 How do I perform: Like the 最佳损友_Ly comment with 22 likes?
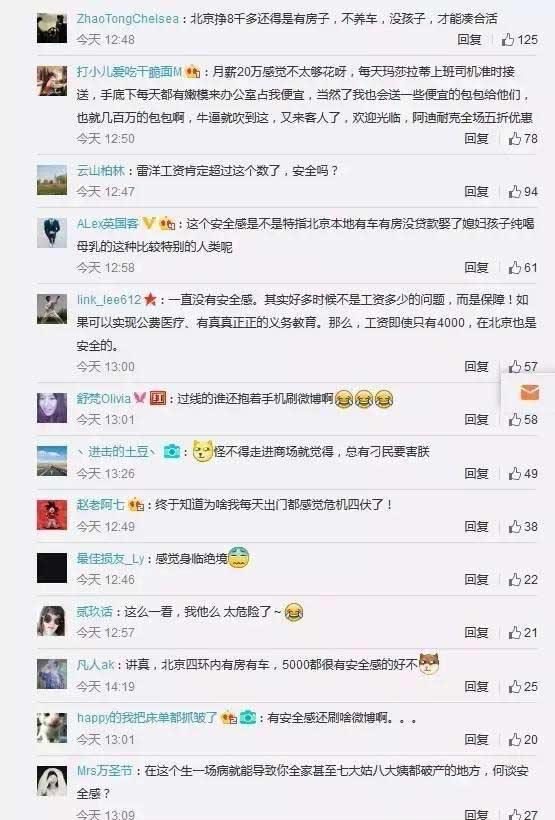tap(523, 579)
